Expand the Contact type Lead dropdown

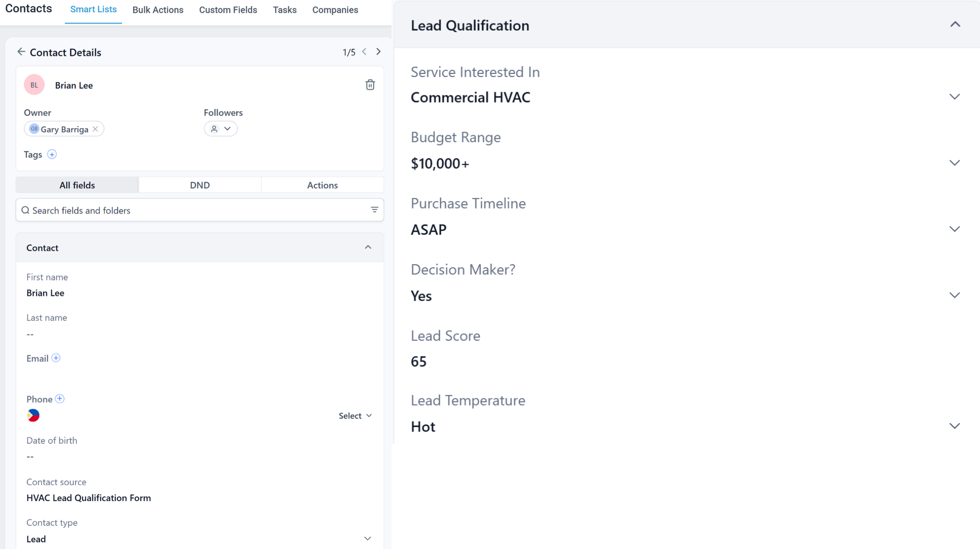367,539
